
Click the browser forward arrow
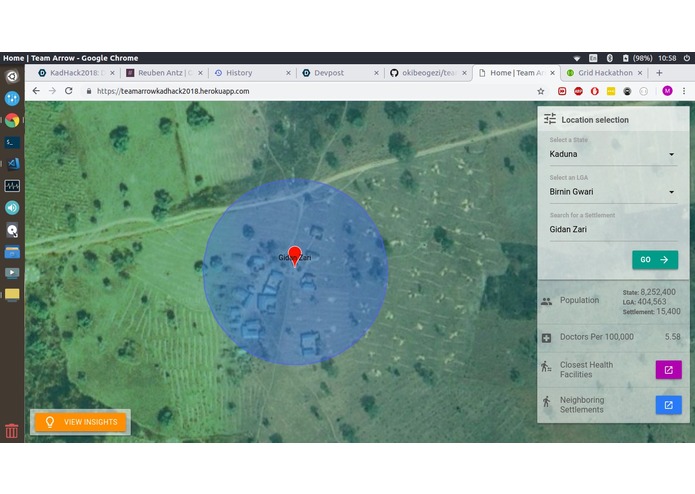52,91
